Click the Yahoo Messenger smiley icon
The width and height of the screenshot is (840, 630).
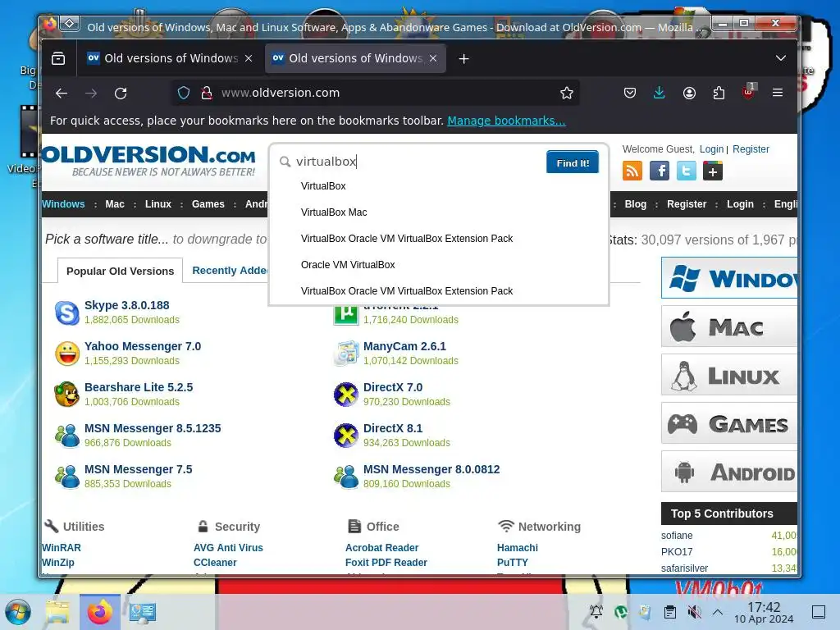[67, 354]
